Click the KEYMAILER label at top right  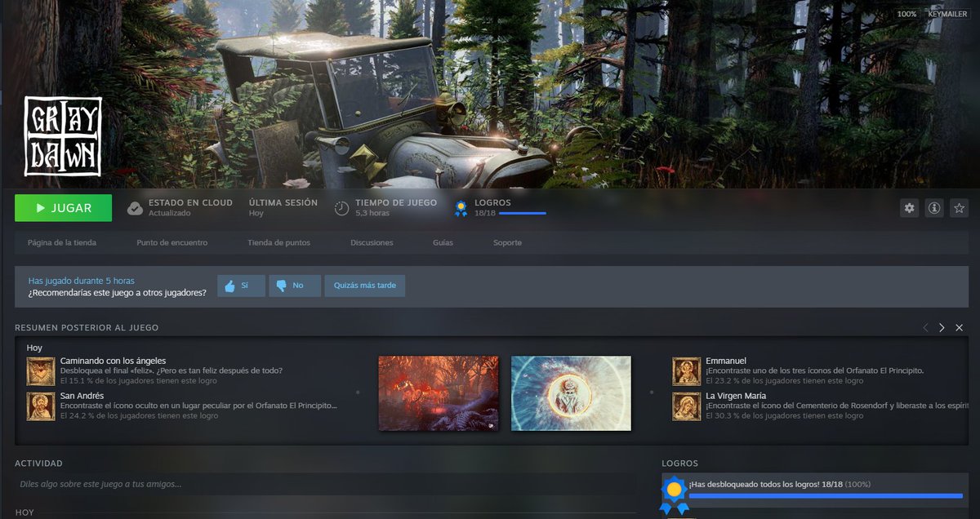(x=947, y=14)
